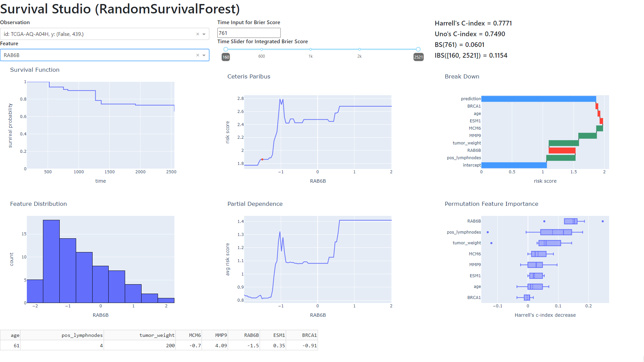The image size is (644, 362).
Task: Click the left slider handle at 160
Action: [226, 49]
